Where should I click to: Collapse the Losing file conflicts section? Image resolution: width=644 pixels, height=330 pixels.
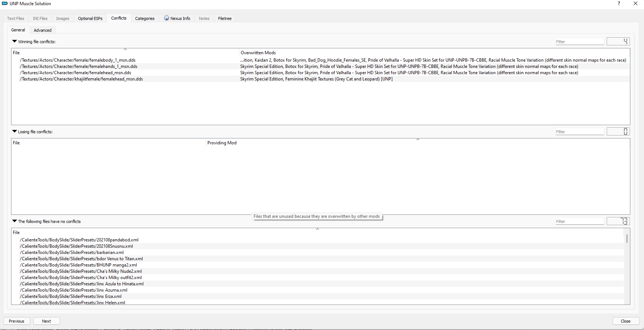[15, 131]
